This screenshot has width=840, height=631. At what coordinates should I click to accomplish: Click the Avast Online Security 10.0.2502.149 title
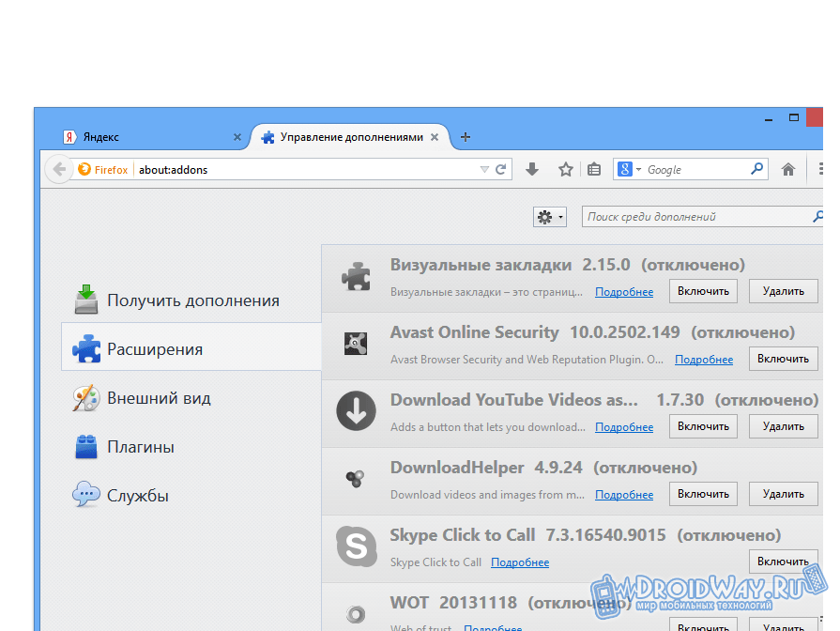pos(535,332)
